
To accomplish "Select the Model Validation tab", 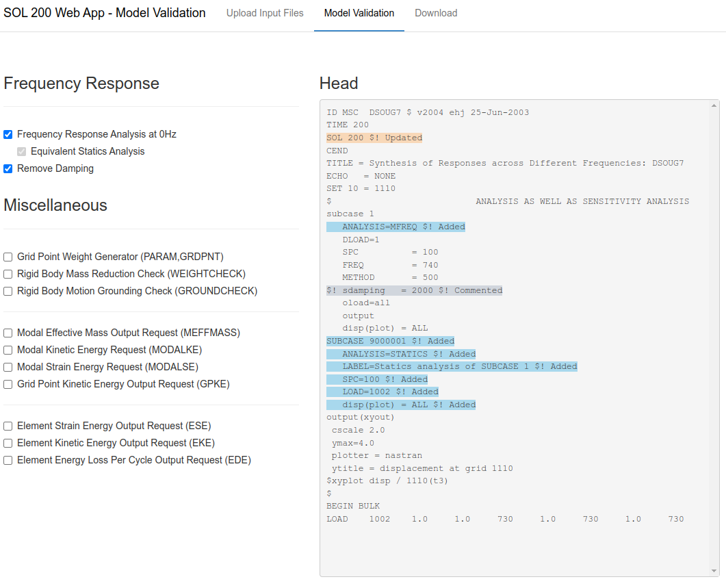I will click(x=359, y=13).
